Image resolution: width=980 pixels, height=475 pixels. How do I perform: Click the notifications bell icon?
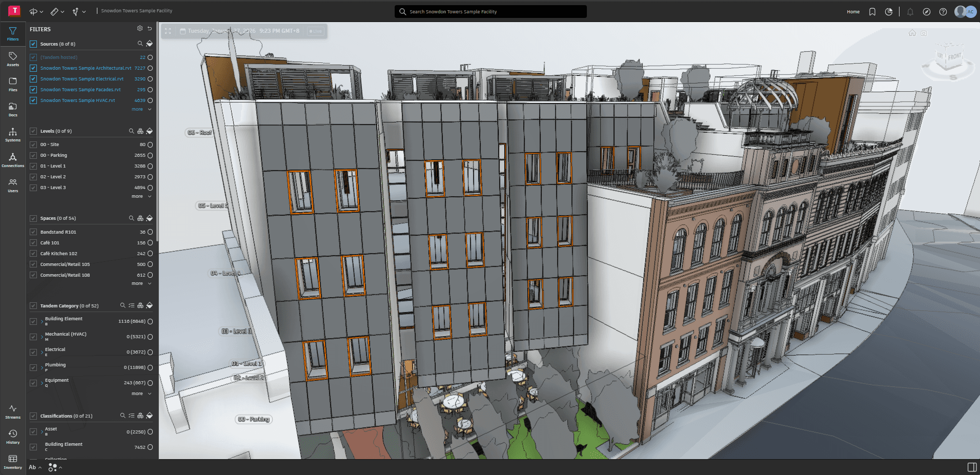910,12
